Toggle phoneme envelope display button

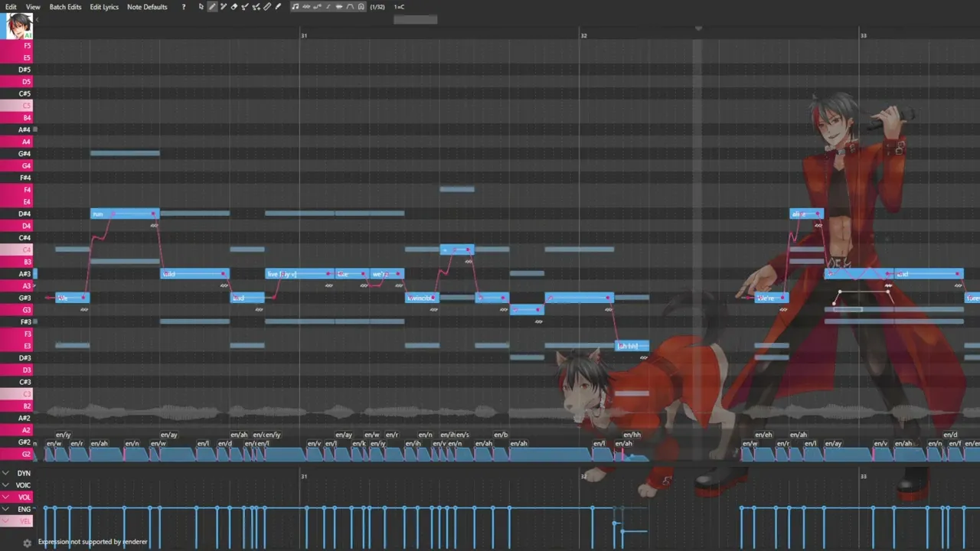[x=350, y=7]
